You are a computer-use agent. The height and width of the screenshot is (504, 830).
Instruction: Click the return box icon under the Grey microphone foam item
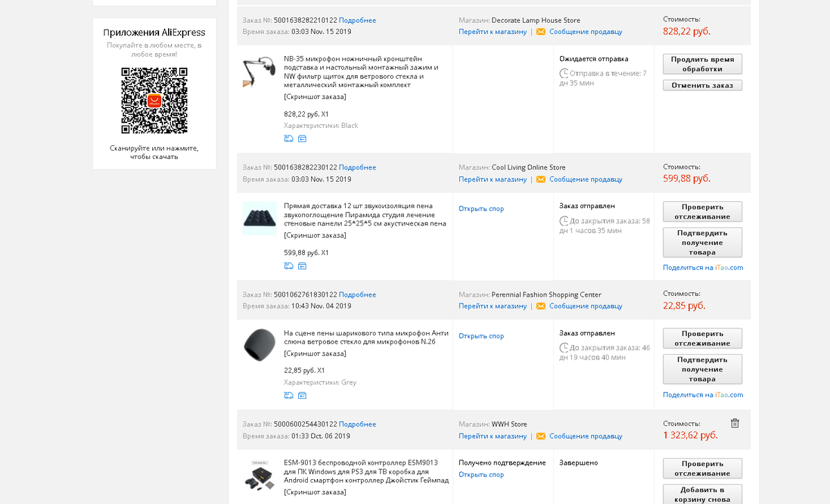pyautogui.click(x=302, y=395)
